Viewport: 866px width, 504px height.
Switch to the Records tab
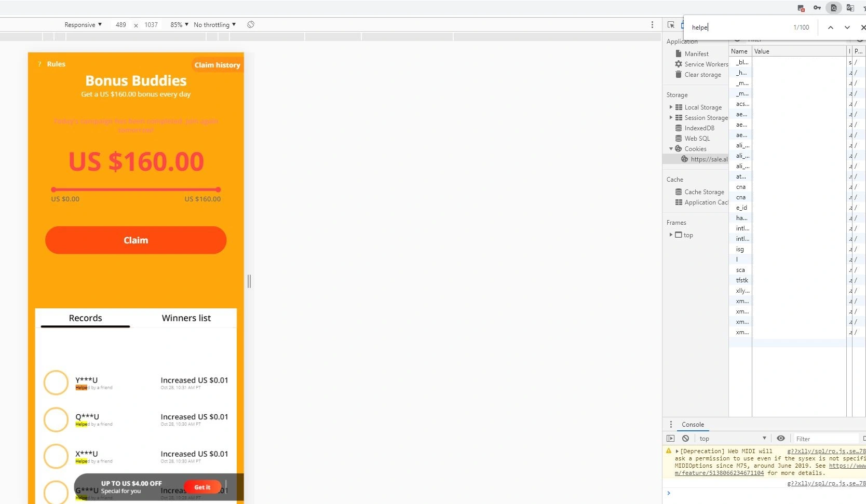(x=86, y=318)
